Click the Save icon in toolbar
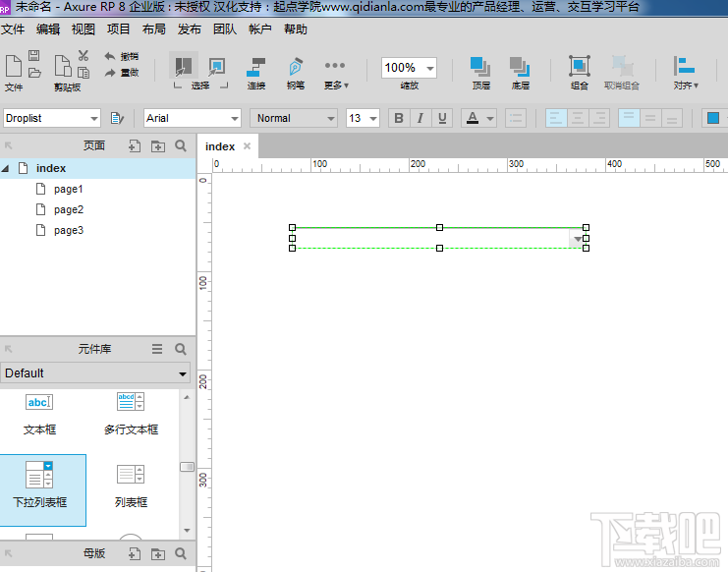This screenshot has width=728, height=572. tap(33, 56)
